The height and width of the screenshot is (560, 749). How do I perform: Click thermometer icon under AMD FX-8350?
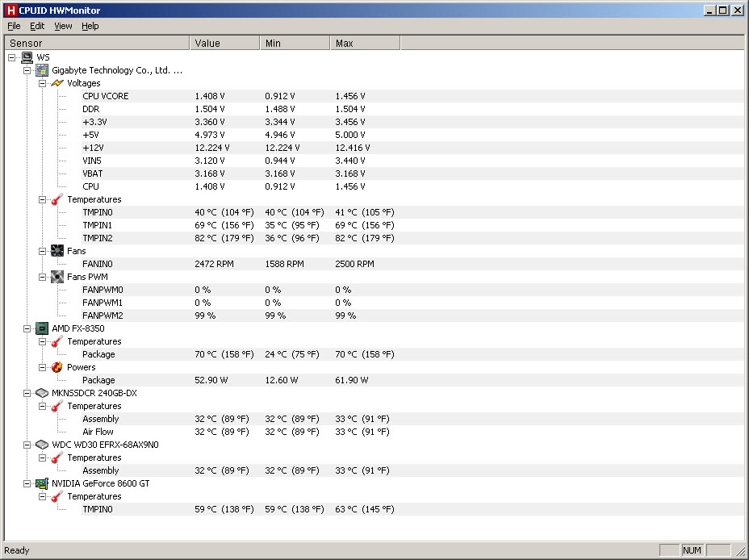[57, 341]
